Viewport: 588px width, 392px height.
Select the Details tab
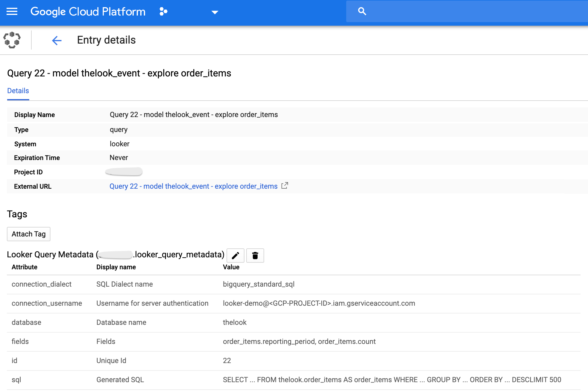[x=18, y=91]
